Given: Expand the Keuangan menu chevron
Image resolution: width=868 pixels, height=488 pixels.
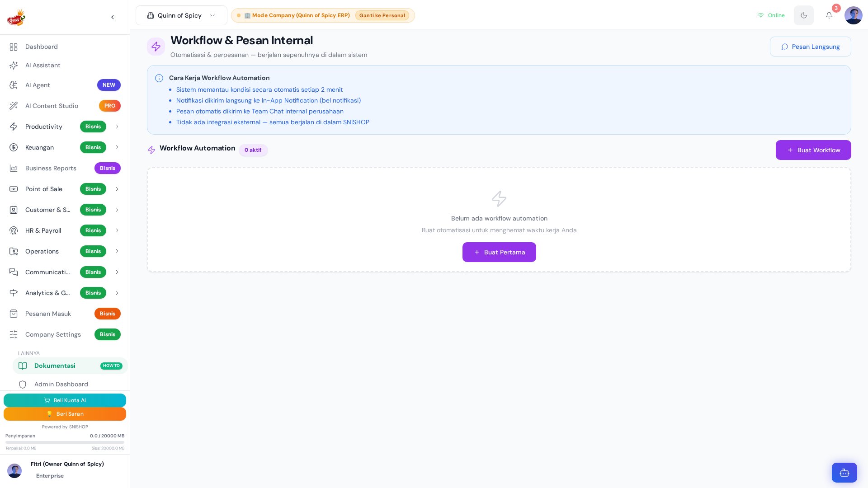Looking at the screenshot, I should (x=117, y=147).
